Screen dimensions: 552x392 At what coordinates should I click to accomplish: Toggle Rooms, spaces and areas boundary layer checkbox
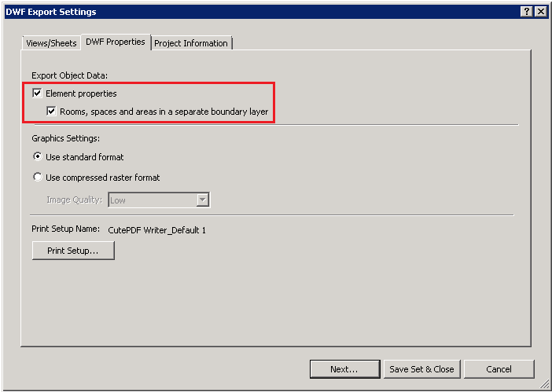pos(51,111)
